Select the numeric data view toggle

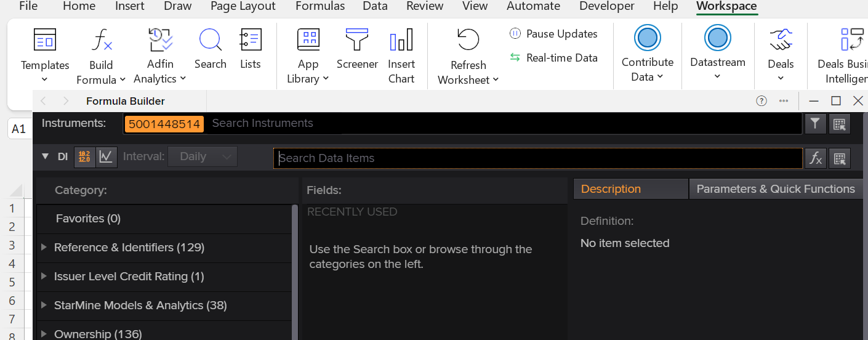[x=84, y=157]
